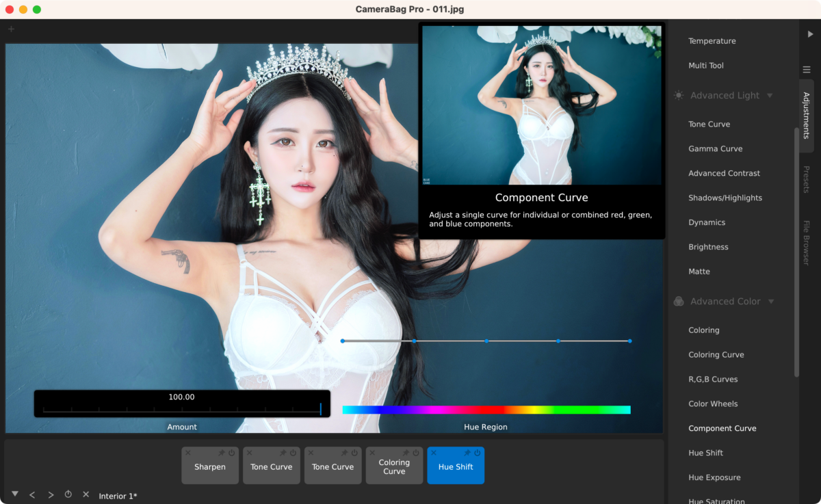821x504 pixels.
Task: Toggle the power icon on the Hue Shift tile
Action: coord(477,453)
